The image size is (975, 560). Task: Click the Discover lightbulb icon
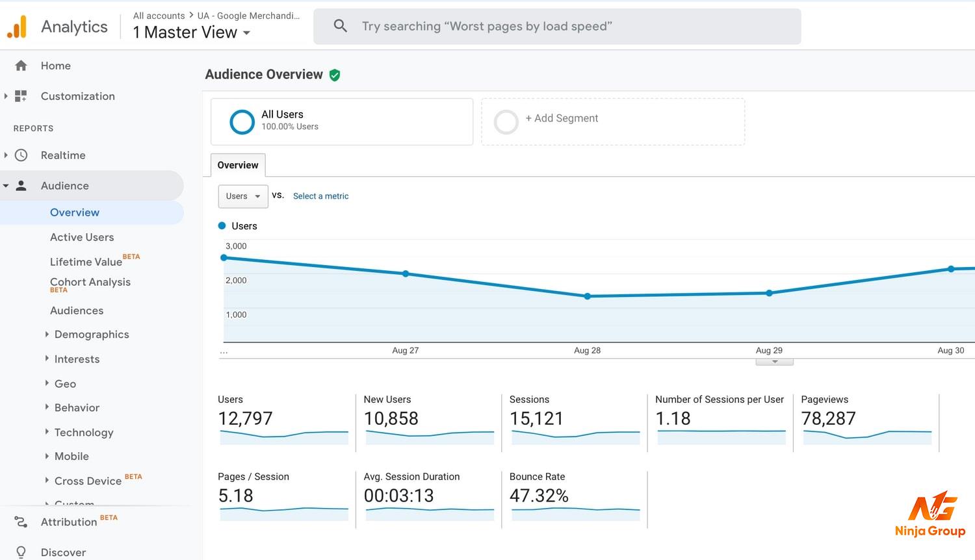coord(21,552)
